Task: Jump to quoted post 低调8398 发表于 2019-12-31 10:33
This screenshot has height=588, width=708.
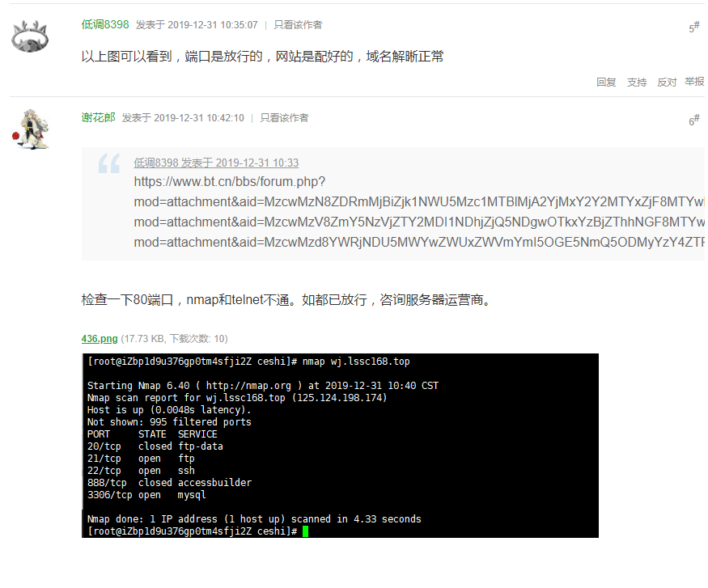Action: click(x=216, y=163)
